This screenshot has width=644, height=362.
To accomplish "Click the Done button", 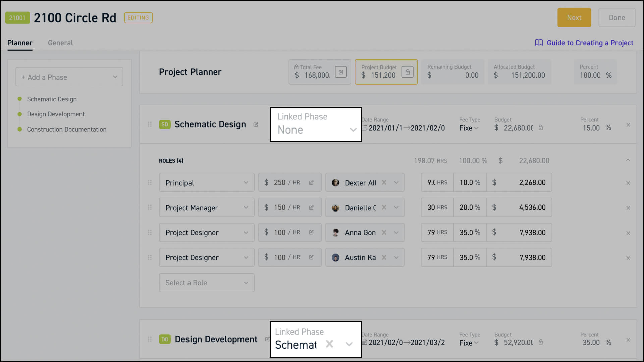I will 616,18.
